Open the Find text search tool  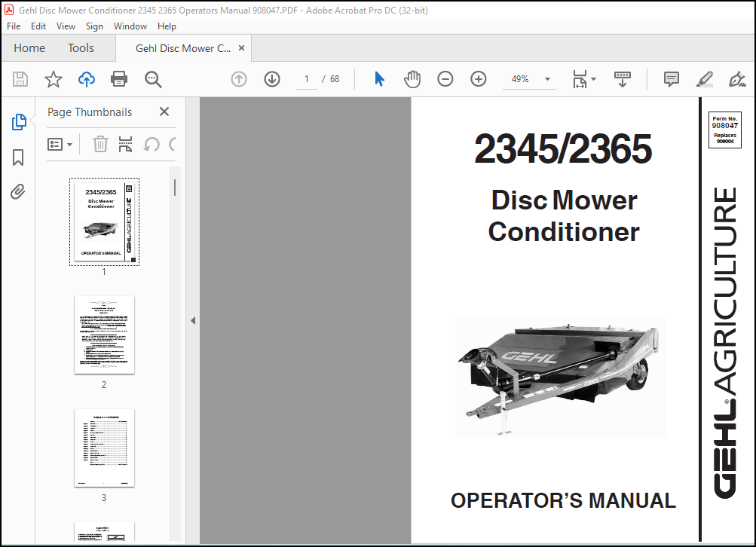click(x=153, y=79)
